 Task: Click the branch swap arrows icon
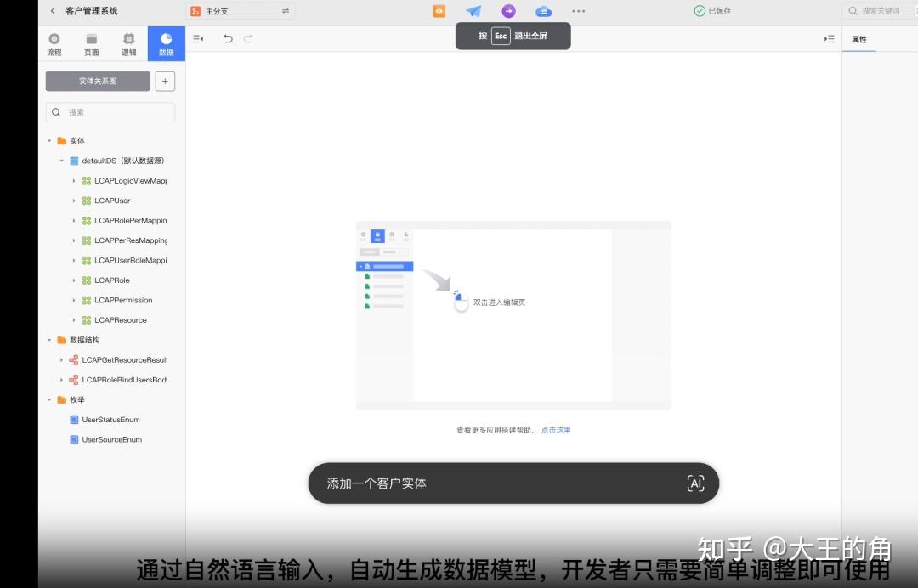[x=286, y=11]
